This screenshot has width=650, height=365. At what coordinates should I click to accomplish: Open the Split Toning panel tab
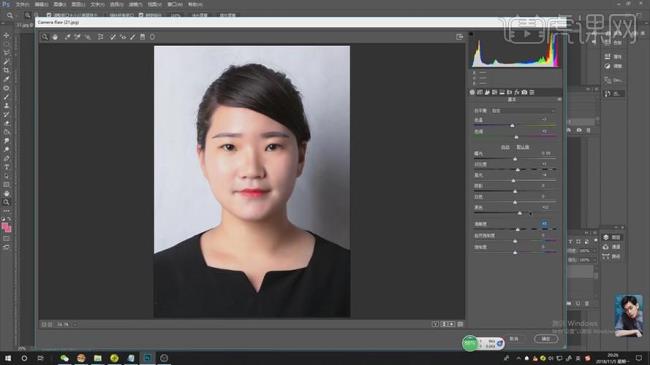click(x=502, y=92)
